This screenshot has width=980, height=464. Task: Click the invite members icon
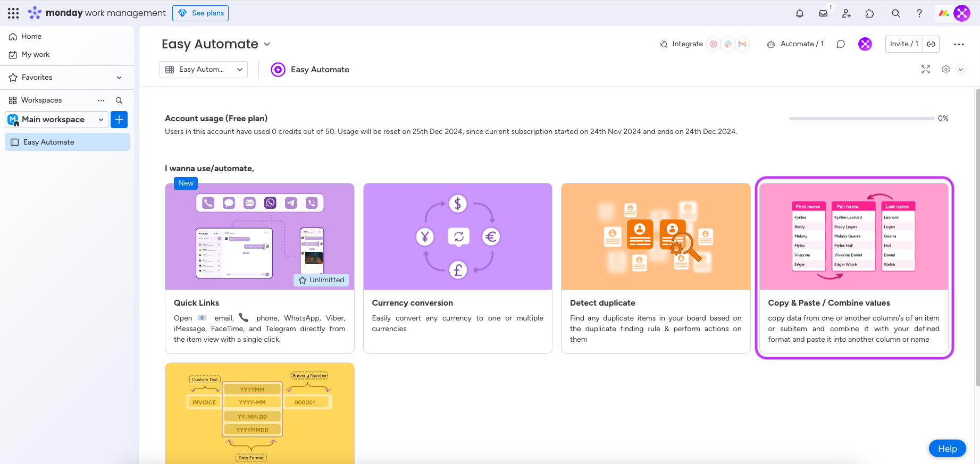point(846,13)
